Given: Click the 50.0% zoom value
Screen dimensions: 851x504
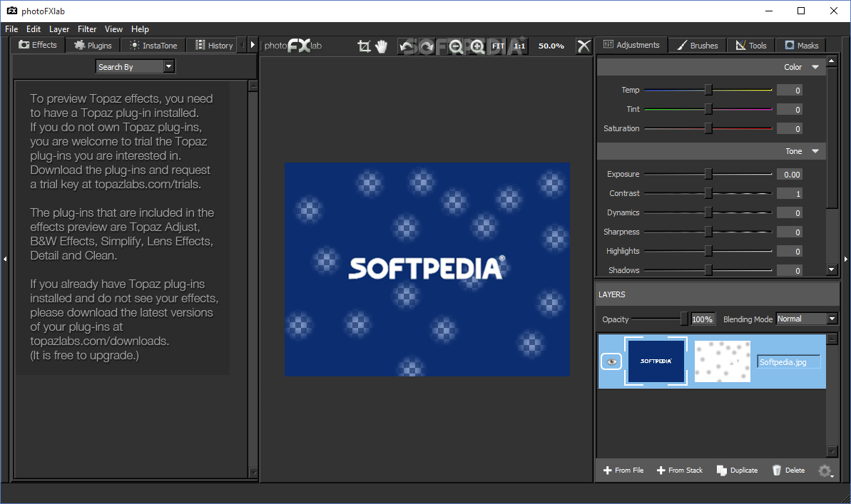Looking at the screenshot, I should [551, 46].
